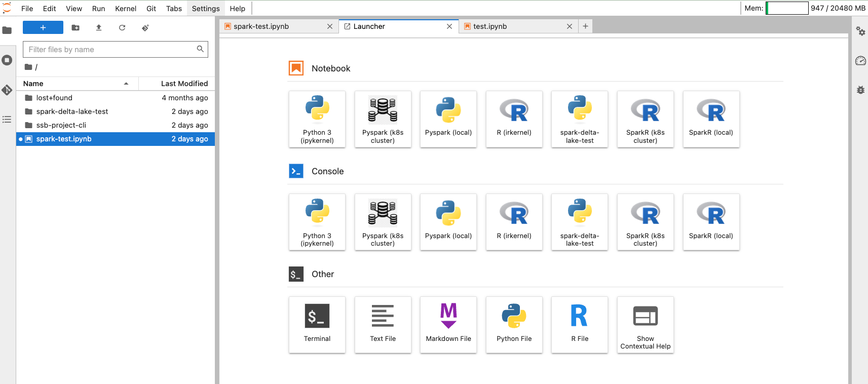Create a new Text File

(383, 325)
